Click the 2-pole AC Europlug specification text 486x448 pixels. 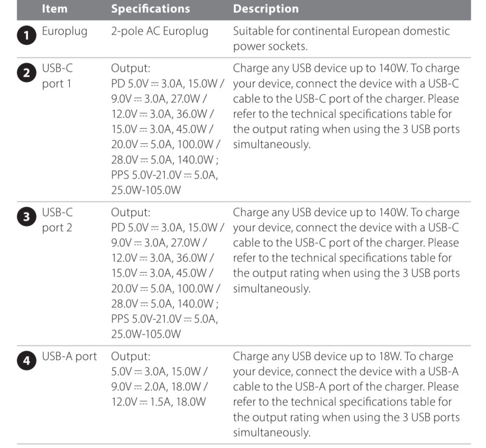point(159,31)
